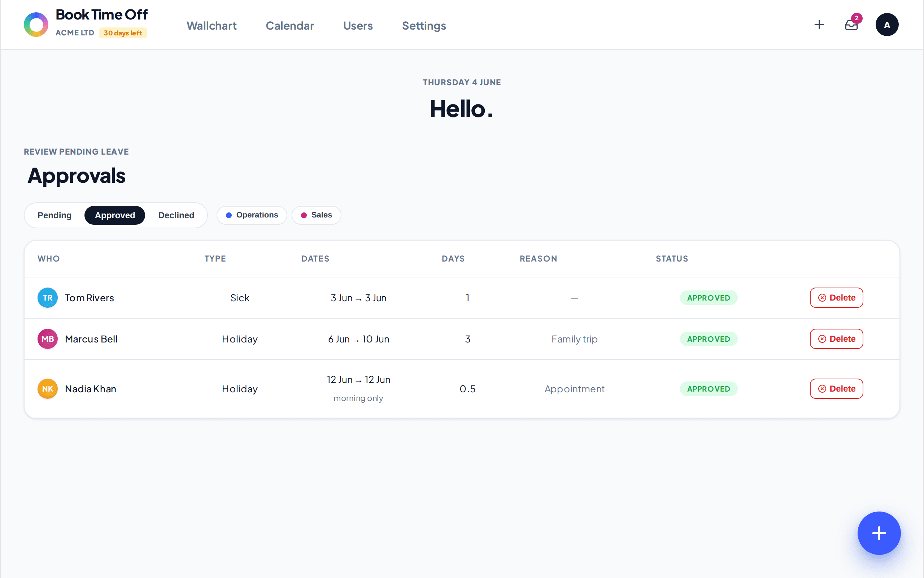Viewport: 924px width, 578px height.
Task: Delete Marcus Bell's holiday request
Action: click(x=836, y=339)
